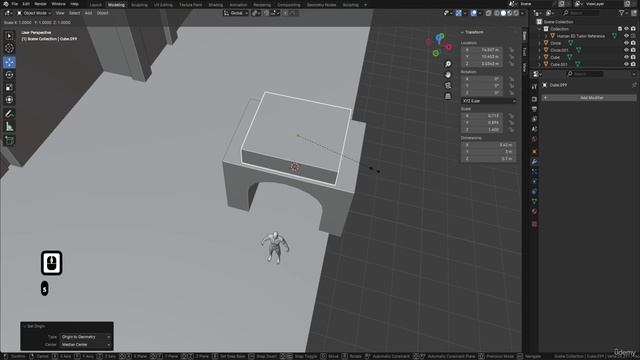This screenshot has width=640, height=360.
Task: Open the active Tool properties tab icon
Action: [x=534, y=87]
